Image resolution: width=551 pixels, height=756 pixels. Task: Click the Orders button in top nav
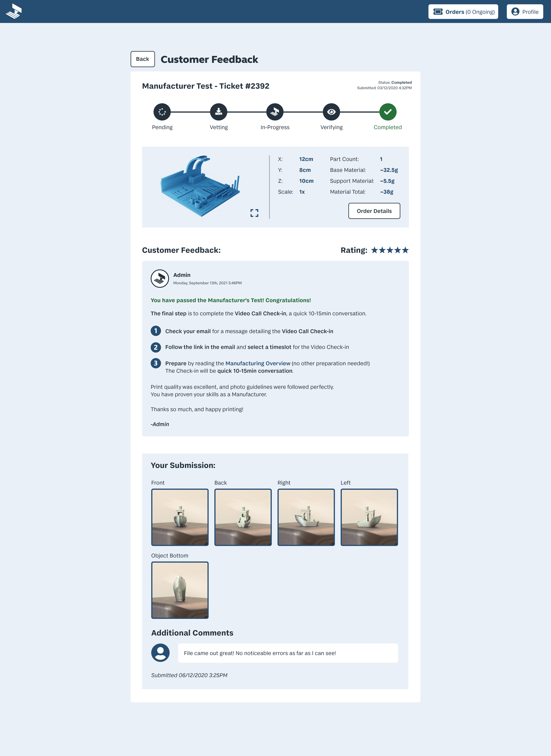(x=464, y=11)
